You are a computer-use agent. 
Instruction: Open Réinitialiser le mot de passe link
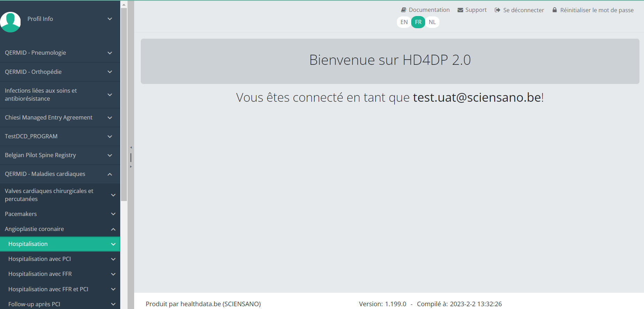pos(597,10)
